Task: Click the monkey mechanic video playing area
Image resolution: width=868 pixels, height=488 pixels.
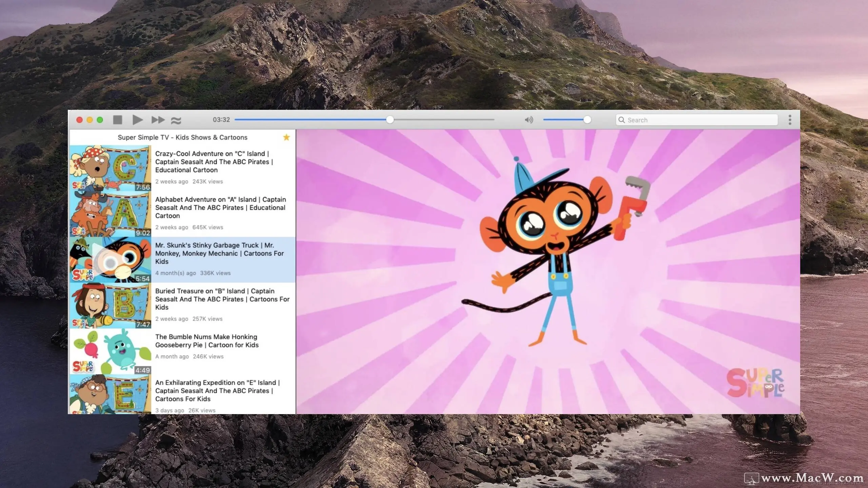Action: [x=548, y=271]
